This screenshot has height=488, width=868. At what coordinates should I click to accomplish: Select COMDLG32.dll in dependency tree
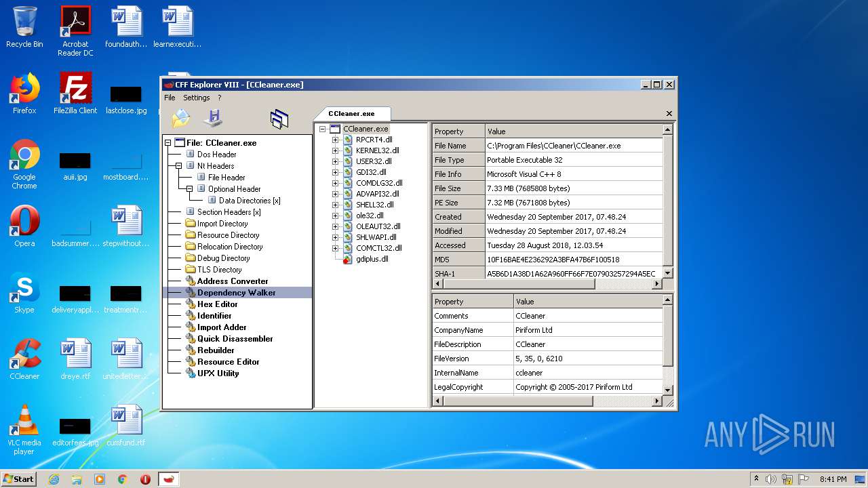point(379,183)
